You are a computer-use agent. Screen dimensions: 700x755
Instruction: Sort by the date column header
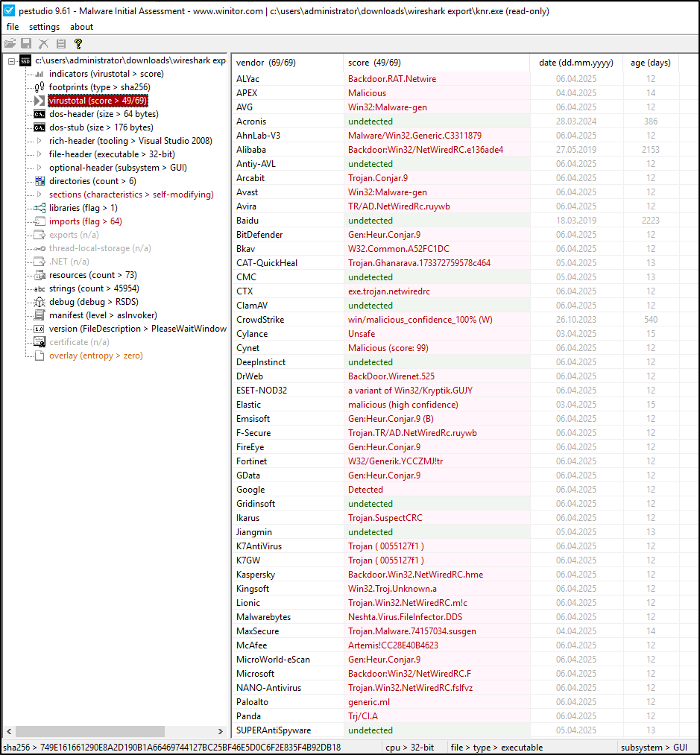(x=576, y=63)
